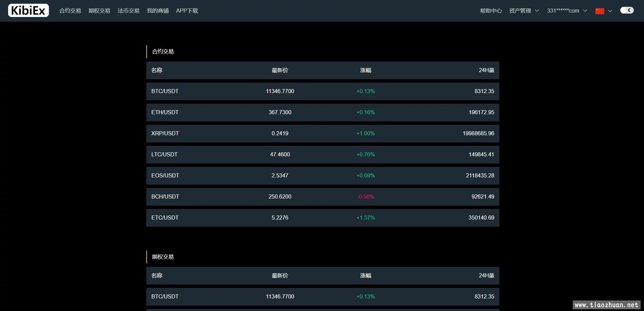
Task: Click price 367.7300 in ETH row
Action: click(x=280, y=113)
